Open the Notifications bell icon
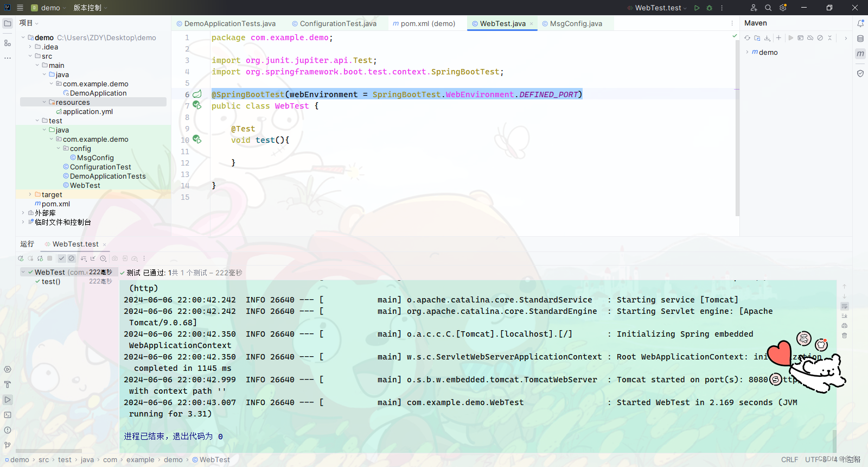The height and width of the screenshot is (467, 868). (x=860, y=23)
